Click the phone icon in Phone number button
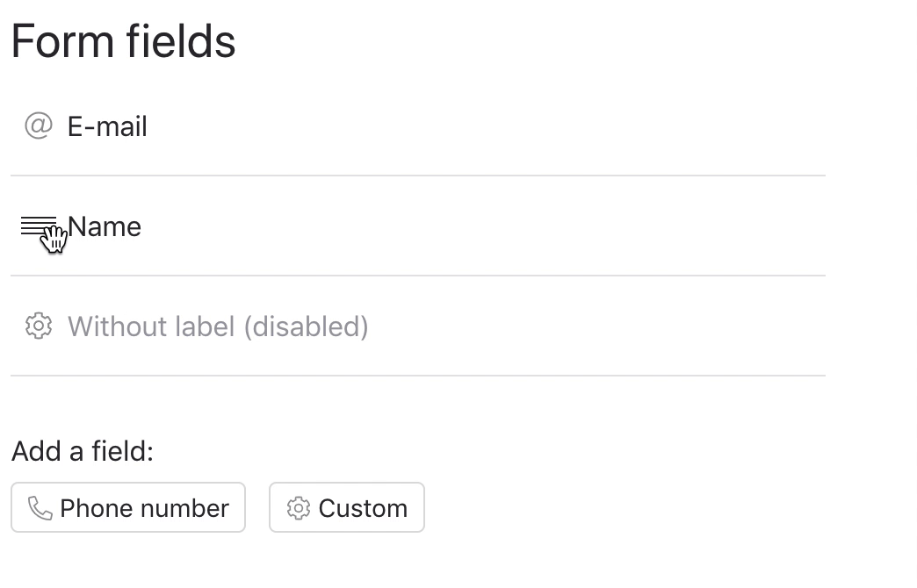This screenshot has width=917, height=588. (40, 508)
